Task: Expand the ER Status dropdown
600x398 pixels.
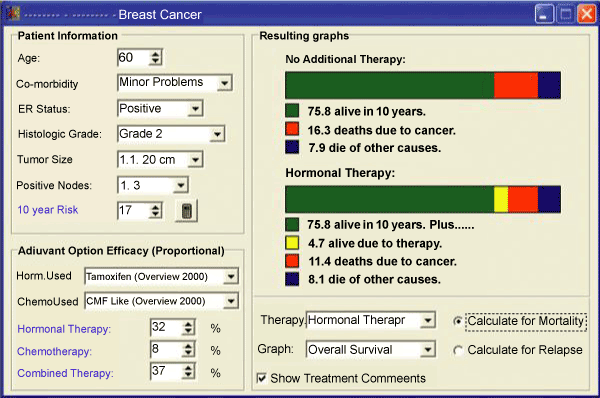Action: point(196,109)
